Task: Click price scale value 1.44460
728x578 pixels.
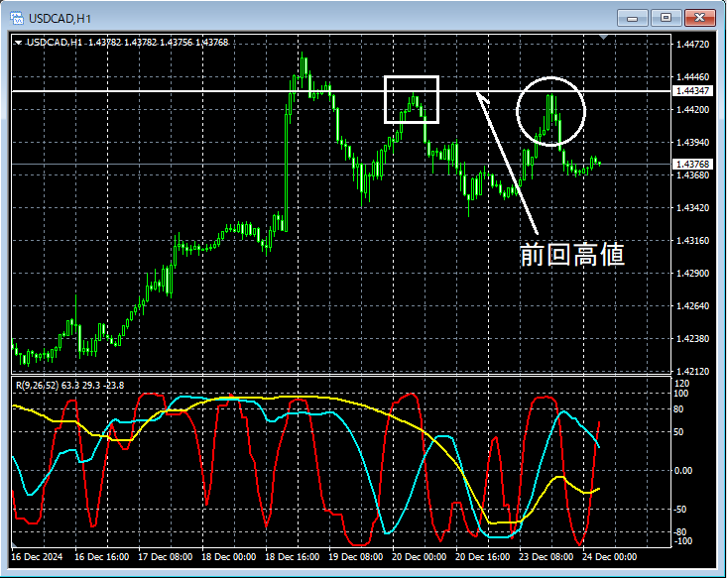Action: coord(692,76)
